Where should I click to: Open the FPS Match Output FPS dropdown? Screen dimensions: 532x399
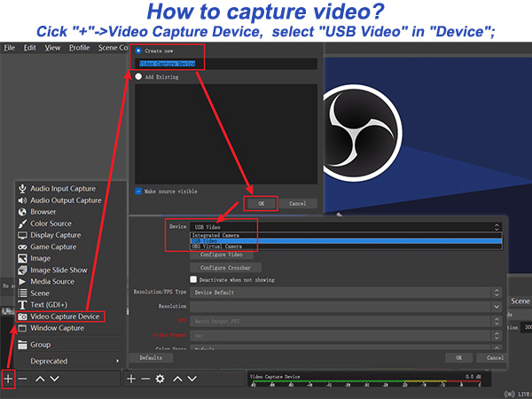[x=346, y=321]
